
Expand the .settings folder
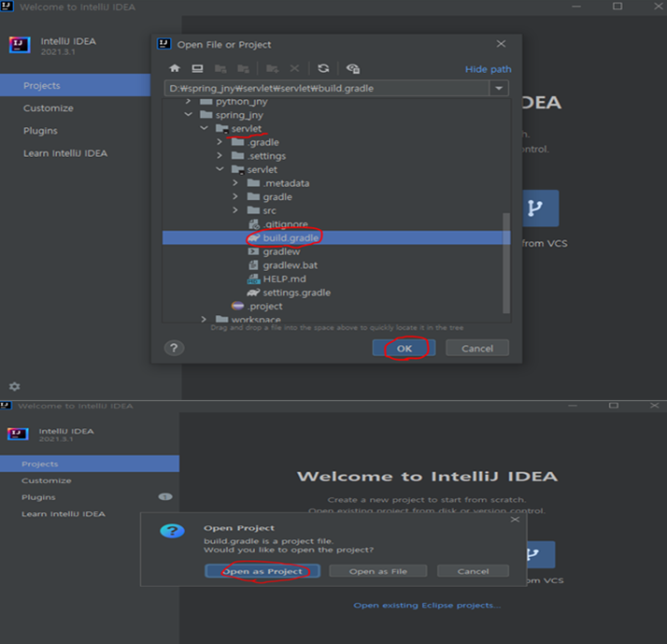220,156
